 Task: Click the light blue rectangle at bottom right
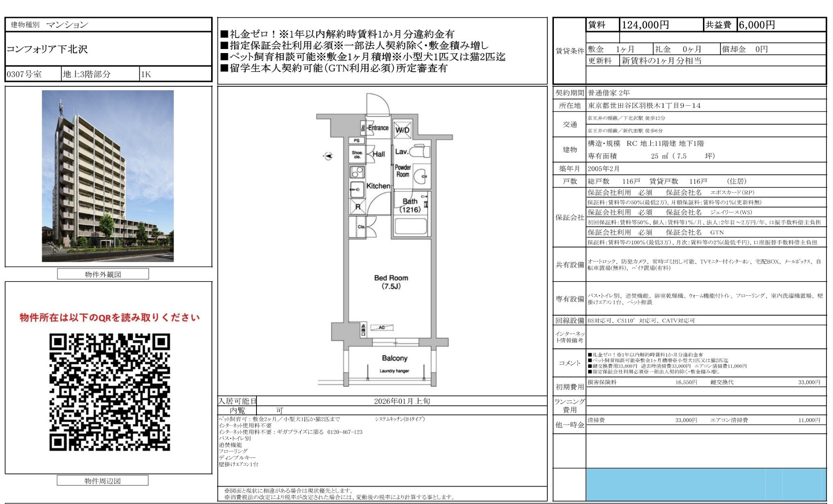coord(705,485)
